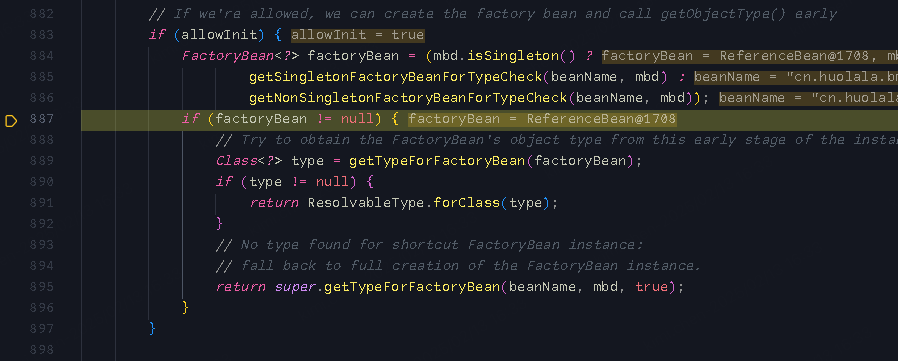Click super keyword on line 895
The image size is (898, 361).
pyautogui.click(x=295, y=287)
